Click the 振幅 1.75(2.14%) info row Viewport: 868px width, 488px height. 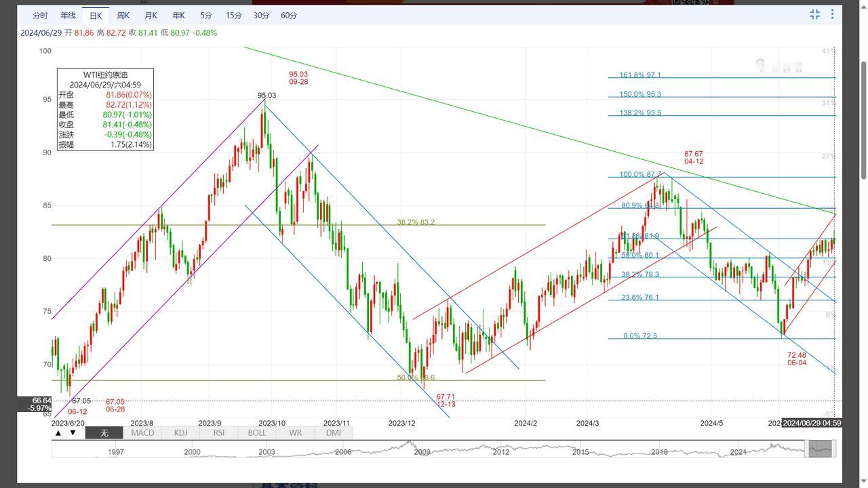click(105, 145)
